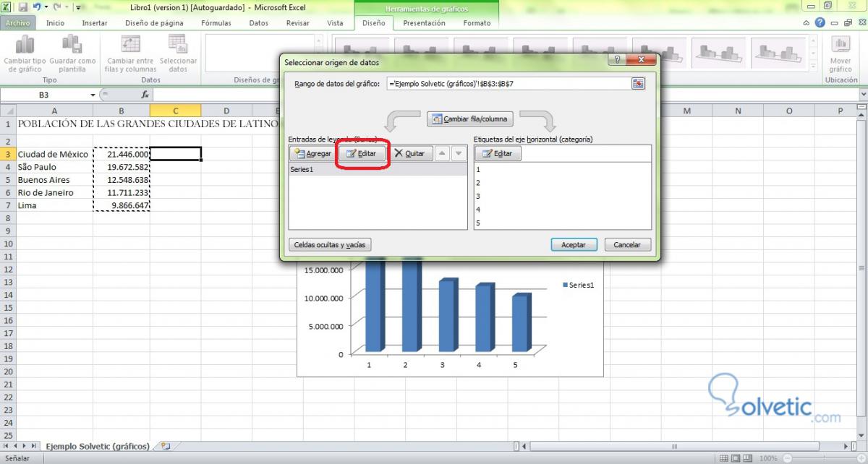This screenshot has width=868, height=464.
Task: Select second-to-last chart style thumbnail
Action: coord(718,52)
